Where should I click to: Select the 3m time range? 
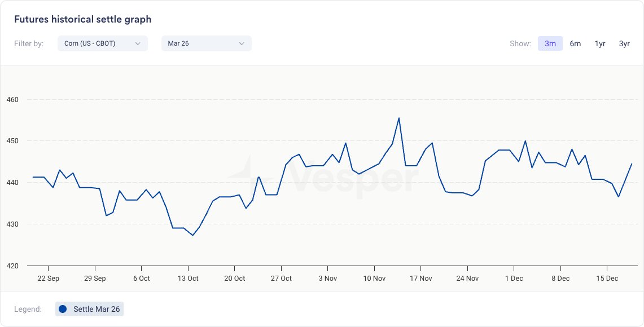[550, 43]
